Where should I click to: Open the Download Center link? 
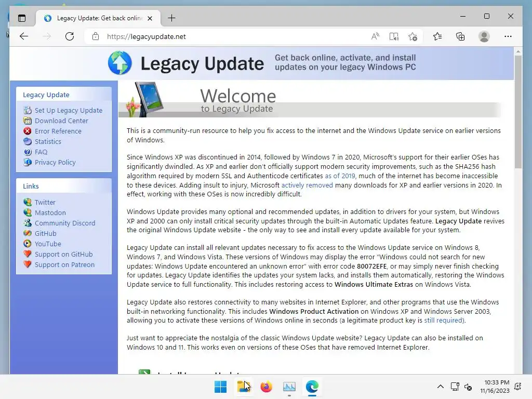[61, 121]
